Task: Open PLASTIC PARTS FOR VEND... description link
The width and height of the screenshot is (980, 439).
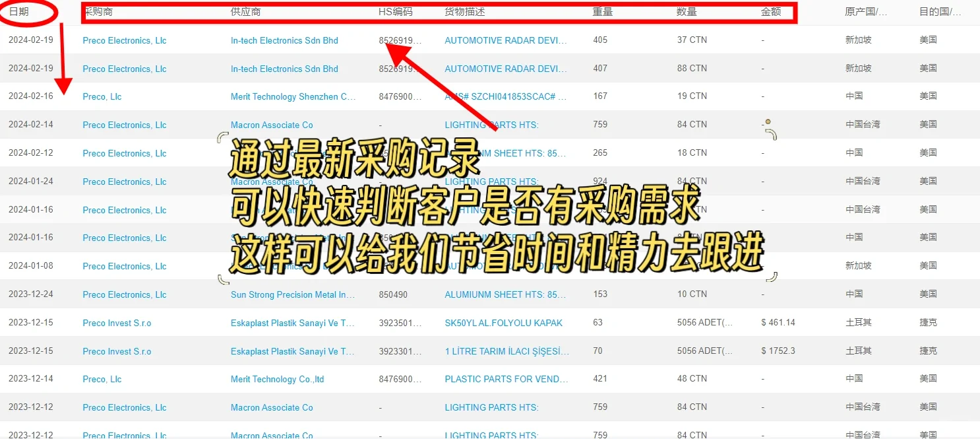Action: coord(506,379)
